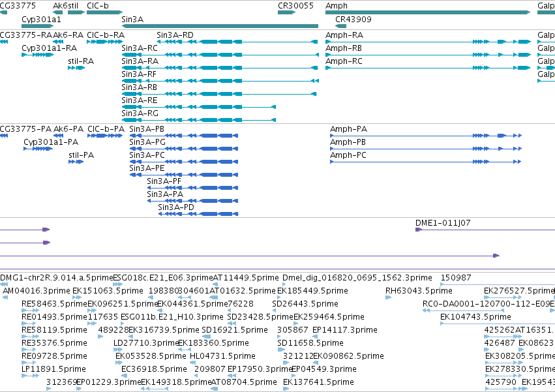Select EST EK185449.5prime
This screenshot has height=392, width=555.
pyautogui.click(x=280, y=297)
